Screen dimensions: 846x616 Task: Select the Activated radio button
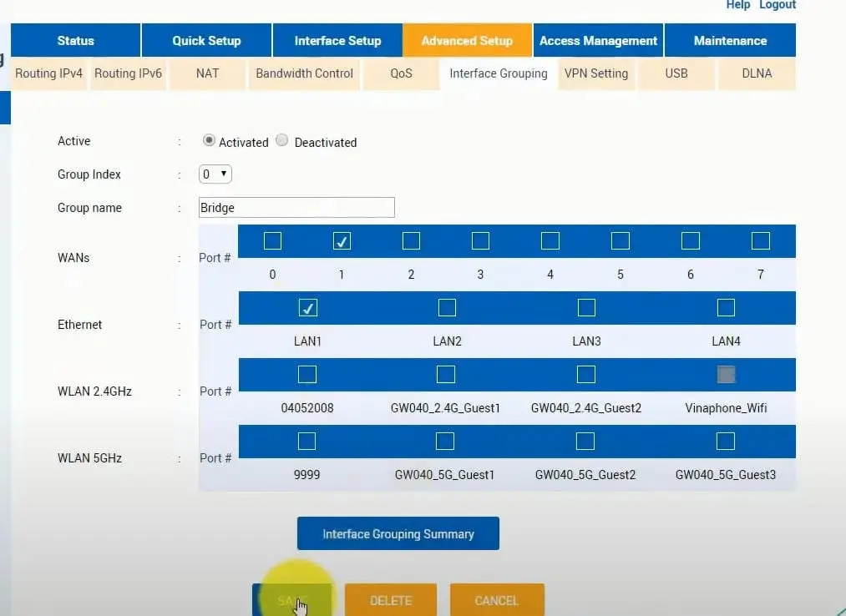[x=209, y=140]
